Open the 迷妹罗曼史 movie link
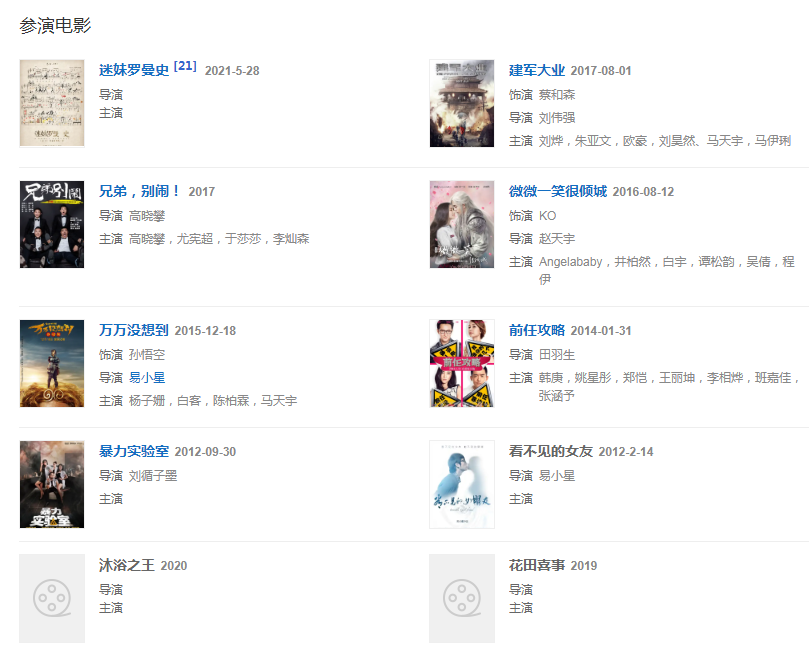This screenshot has height=650, width=811. coord(134,70)
